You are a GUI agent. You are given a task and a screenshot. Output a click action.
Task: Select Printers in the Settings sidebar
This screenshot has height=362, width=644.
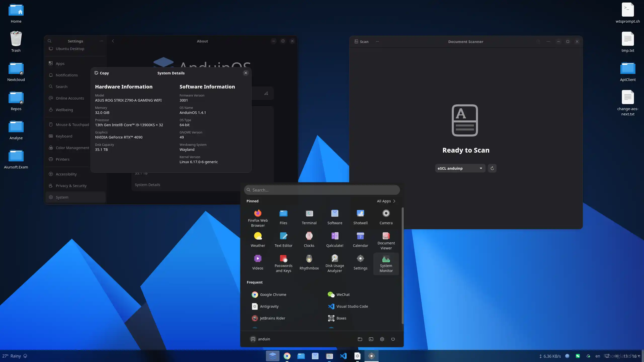pyautogui.click(x=63, y=159)
